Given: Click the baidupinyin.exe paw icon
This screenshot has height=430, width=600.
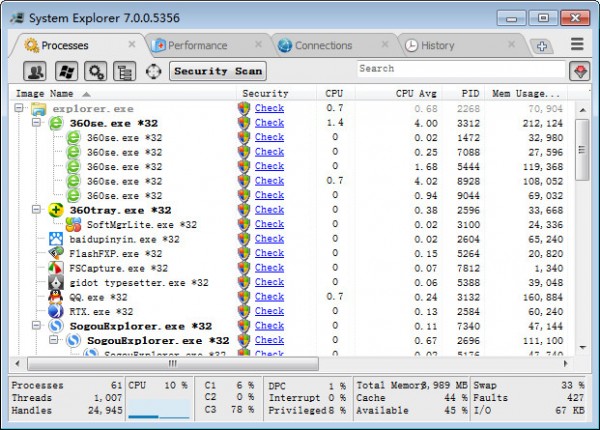Looking at the screenshot, I should pyautogui.click(x=56, y=239).
